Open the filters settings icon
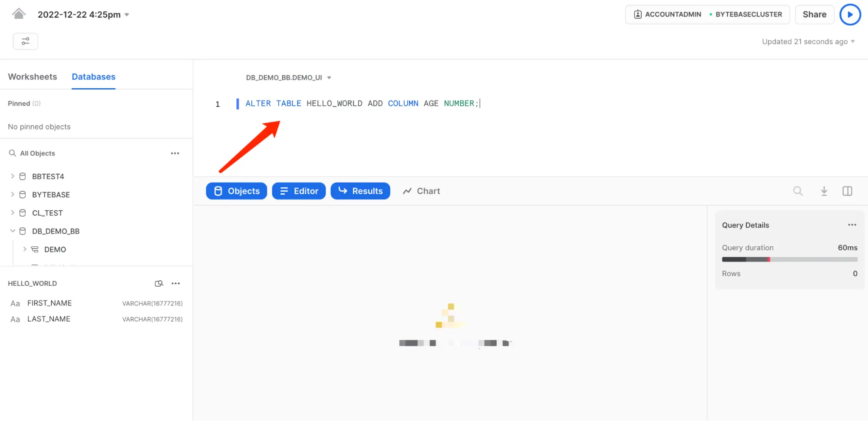This screenshot has height=421, width=868. tap(26, 41)
